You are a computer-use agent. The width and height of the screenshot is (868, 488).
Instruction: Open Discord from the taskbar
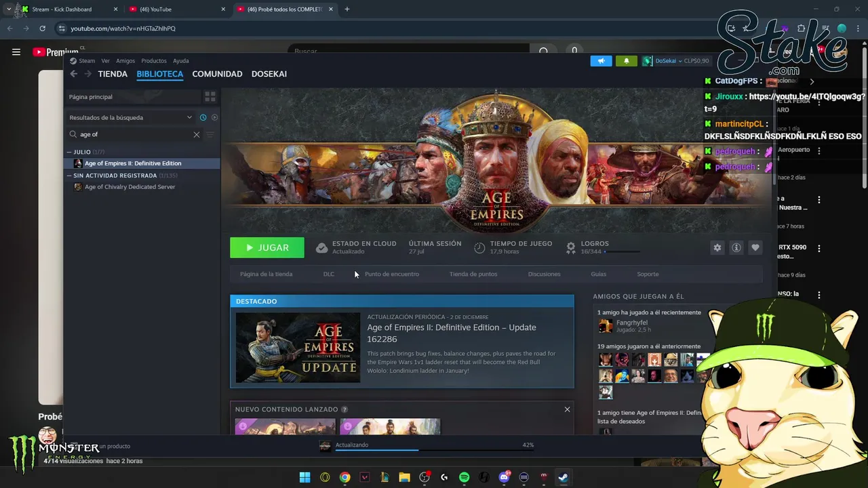[504, 477]
